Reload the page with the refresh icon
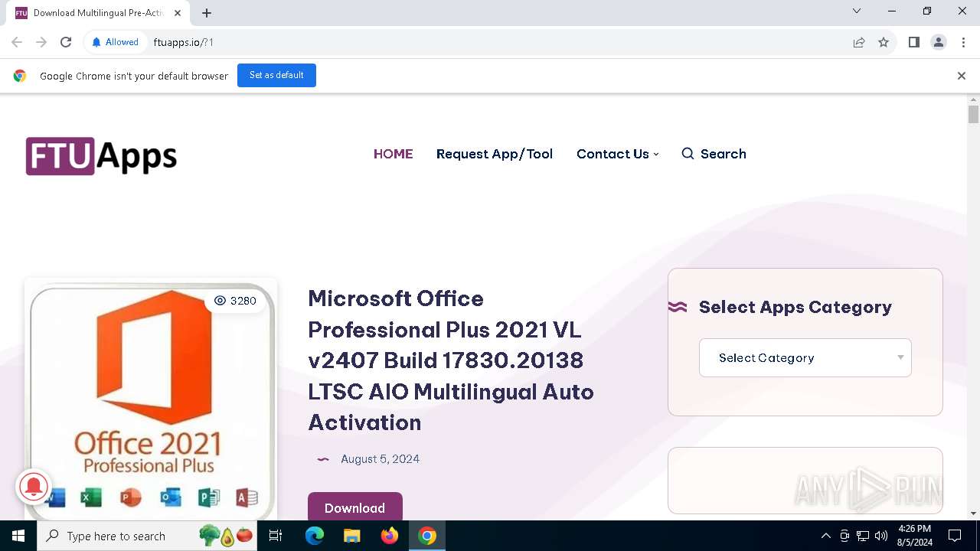 point(66,42)
